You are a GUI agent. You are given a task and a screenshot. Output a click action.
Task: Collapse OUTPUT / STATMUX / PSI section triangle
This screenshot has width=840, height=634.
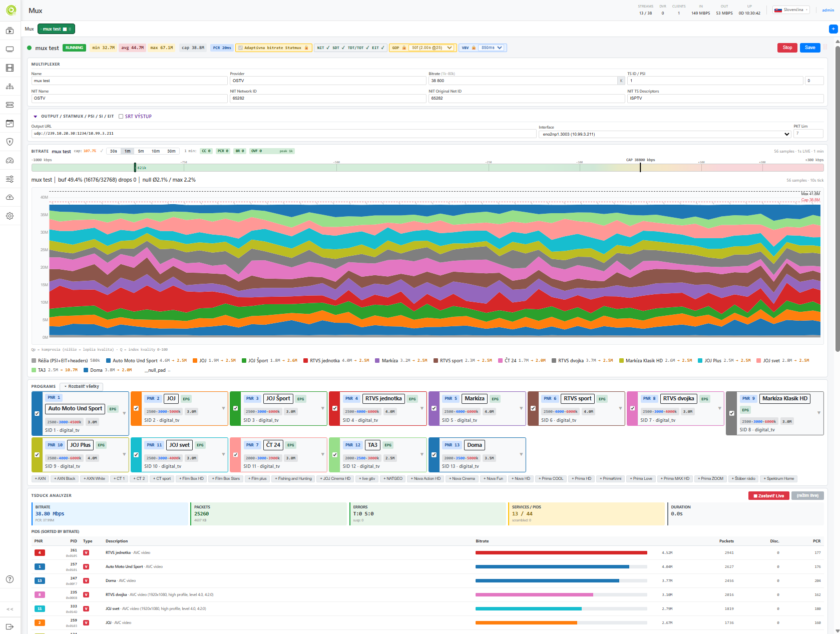click(35, 117)
